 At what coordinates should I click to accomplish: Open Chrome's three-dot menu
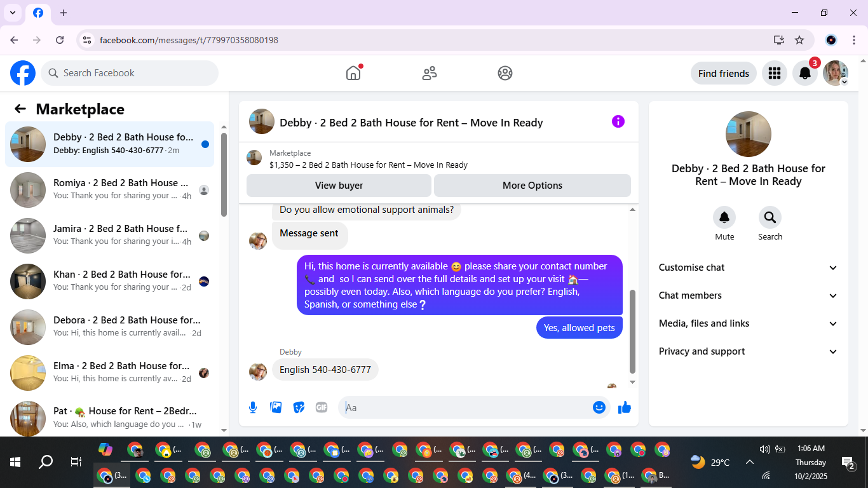[x=854, y=40]
